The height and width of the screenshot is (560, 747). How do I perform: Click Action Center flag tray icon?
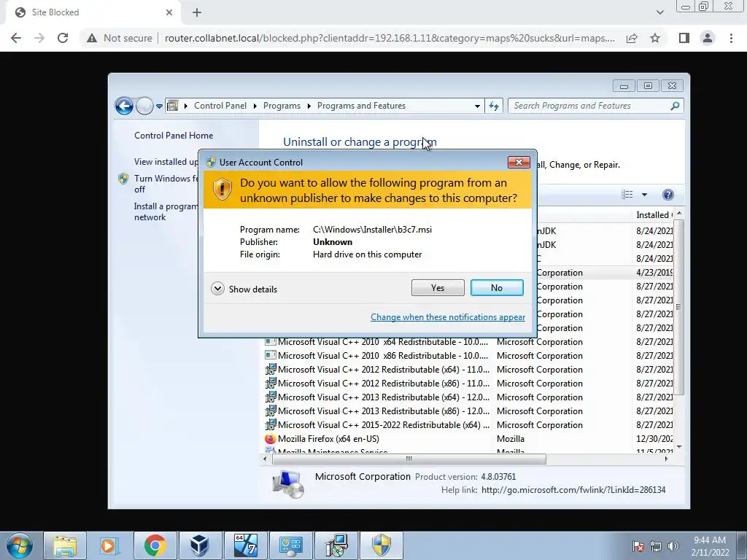click(638, 546)
